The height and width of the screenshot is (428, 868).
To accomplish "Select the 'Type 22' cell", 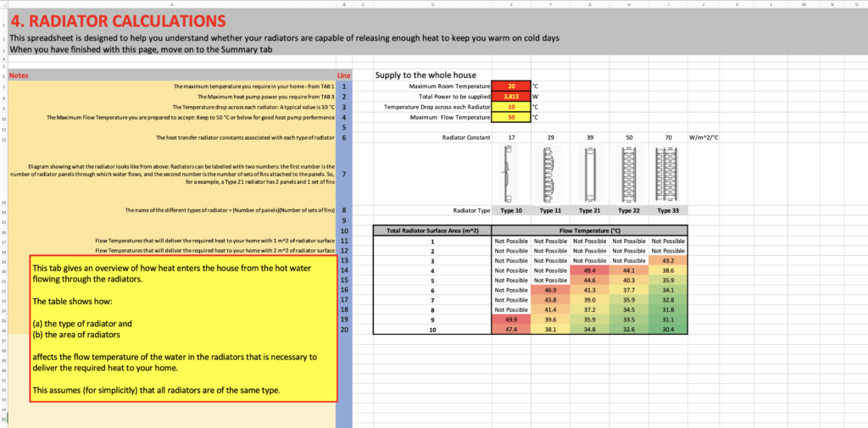I will pyautogui.click(x=629, y=210).
